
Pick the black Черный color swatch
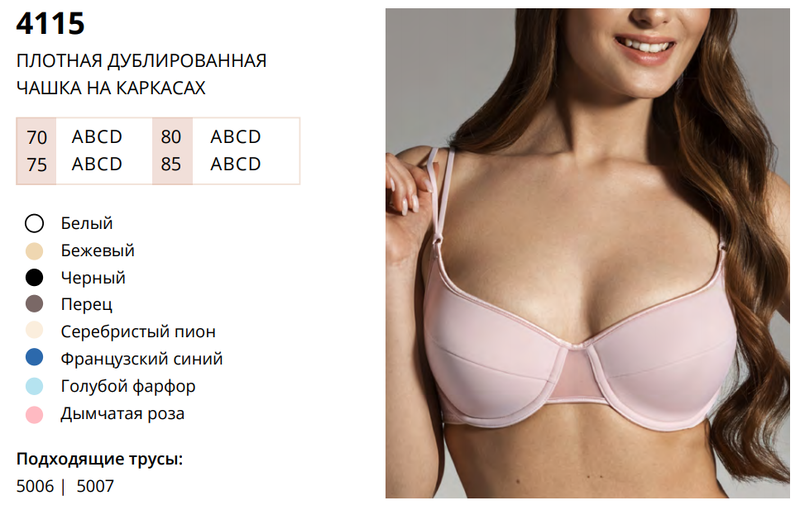34,278
